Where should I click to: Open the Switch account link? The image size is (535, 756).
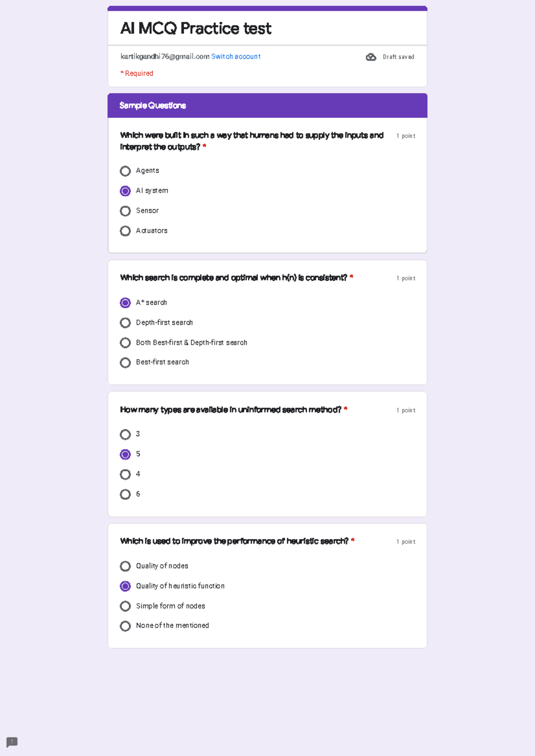coord(236,57)
